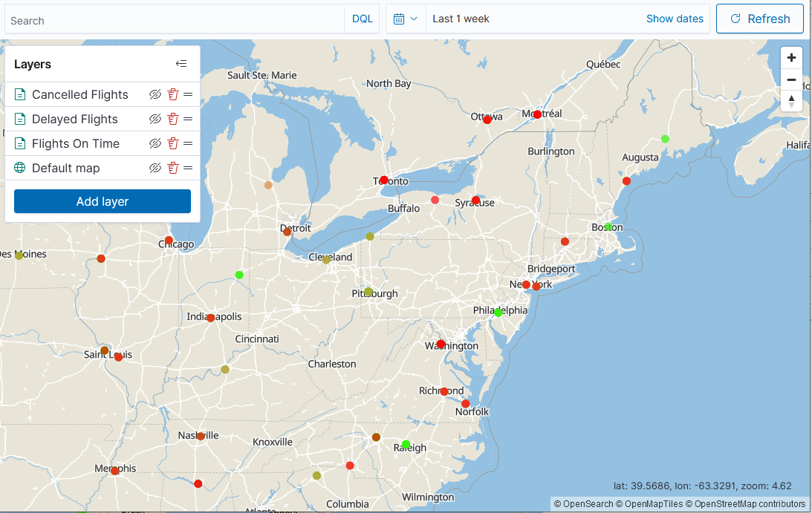Click the Delayed Flights document icon

pos(19,119)
